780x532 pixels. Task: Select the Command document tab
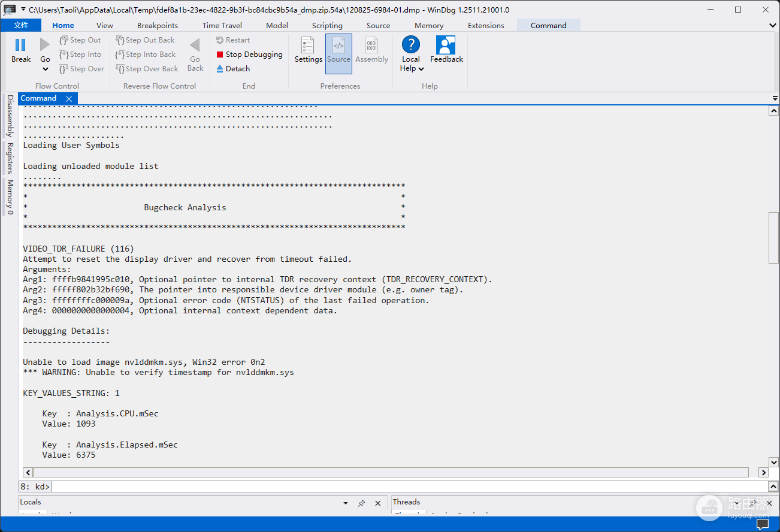(x=38, y=98)
